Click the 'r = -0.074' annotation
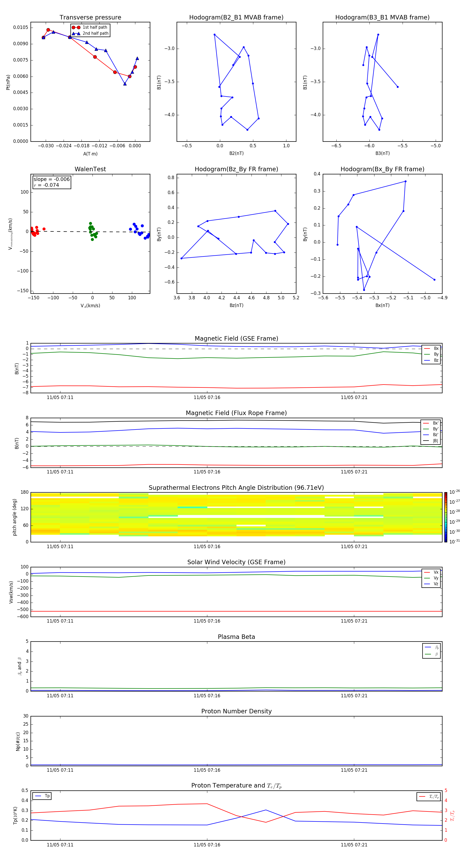473x868 pixels. click(x=47, y=185)
